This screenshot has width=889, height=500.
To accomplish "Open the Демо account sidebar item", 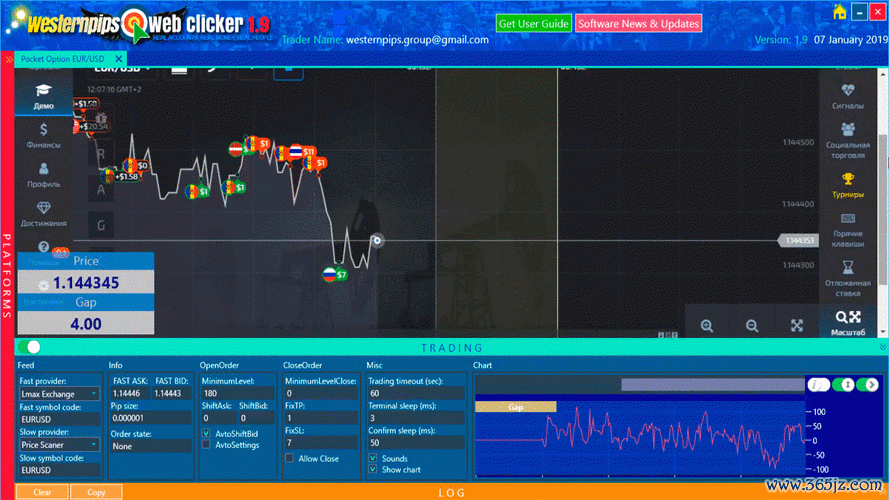I will [x=44, y=96].
